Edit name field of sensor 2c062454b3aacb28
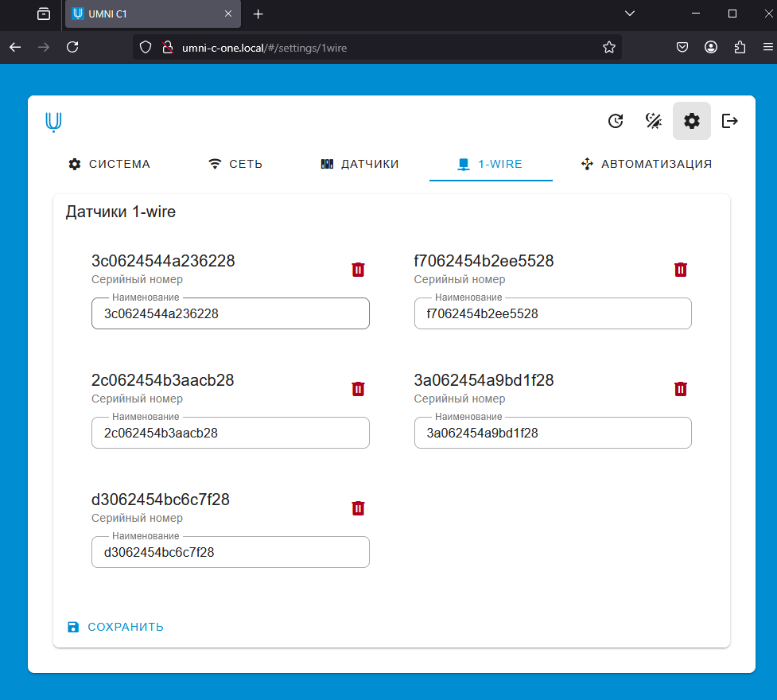The width and height of the screenshot is (777, 700). (x=231, y=433)
